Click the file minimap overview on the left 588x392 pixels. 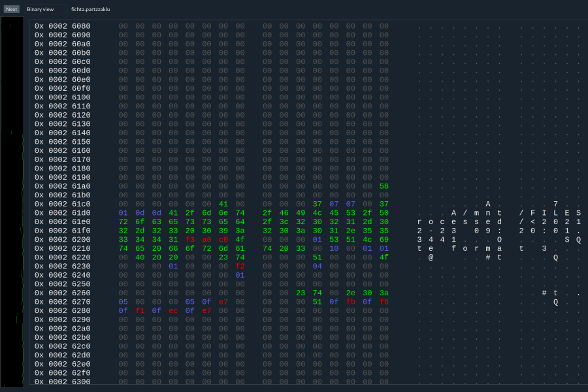12,203
